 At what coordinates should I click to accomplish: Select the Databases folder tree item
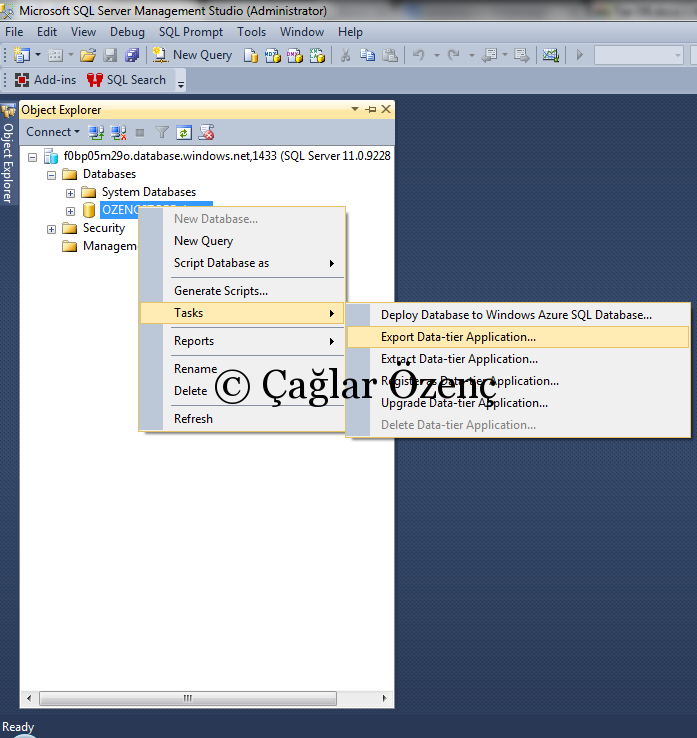pos(109,174)
